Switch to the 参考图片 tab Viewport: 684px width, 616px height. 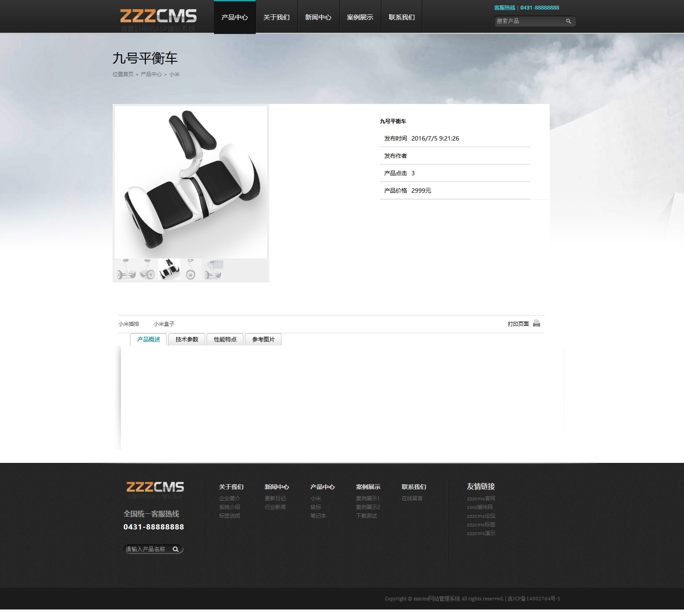click(264, 339)
